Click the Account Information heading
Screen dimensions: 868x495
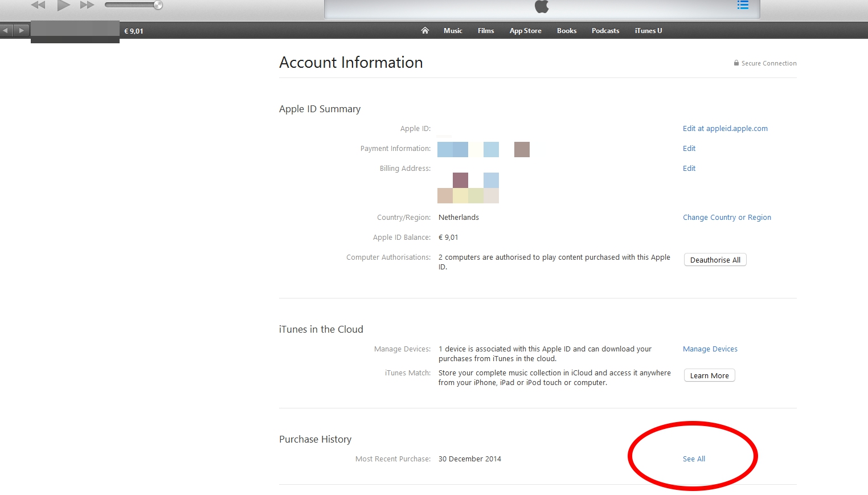[351, 63]
